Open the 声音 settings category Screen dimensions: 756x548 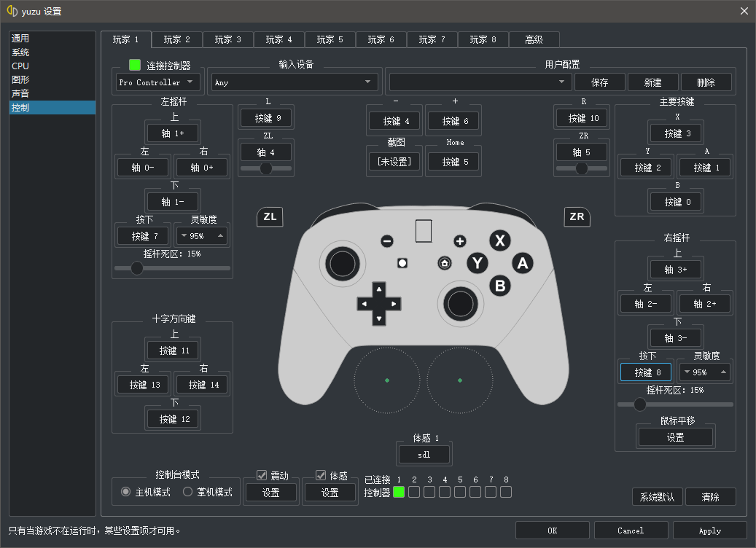click(52, 93)
